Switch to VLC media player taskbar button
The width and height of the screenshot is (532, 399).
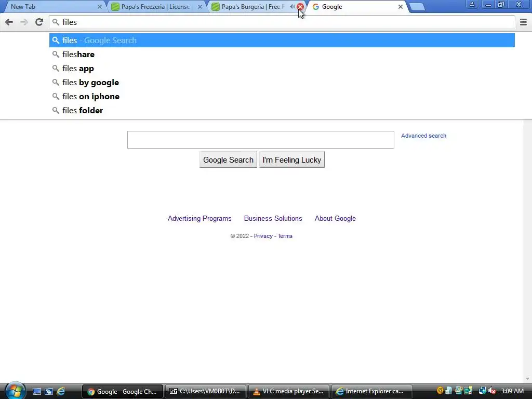[289, 392]
